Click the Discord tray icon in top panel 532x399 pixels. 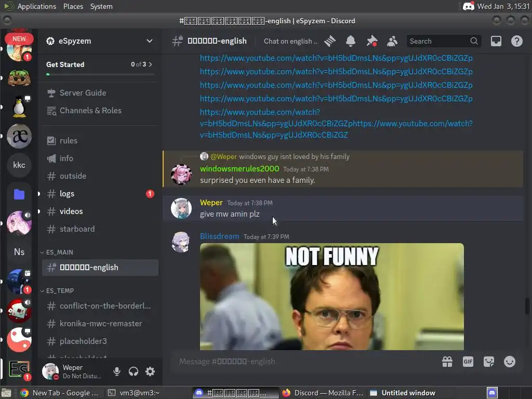[469, 6]
